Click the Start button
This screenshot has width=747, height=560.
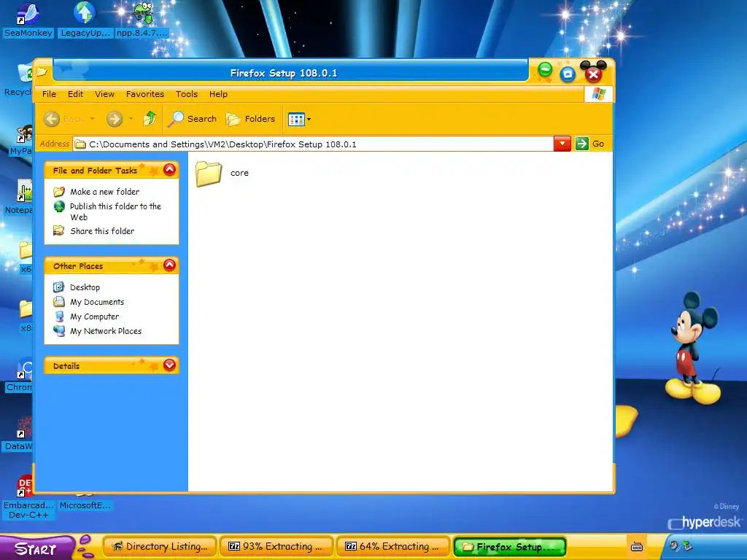click(x=36, y=548)
